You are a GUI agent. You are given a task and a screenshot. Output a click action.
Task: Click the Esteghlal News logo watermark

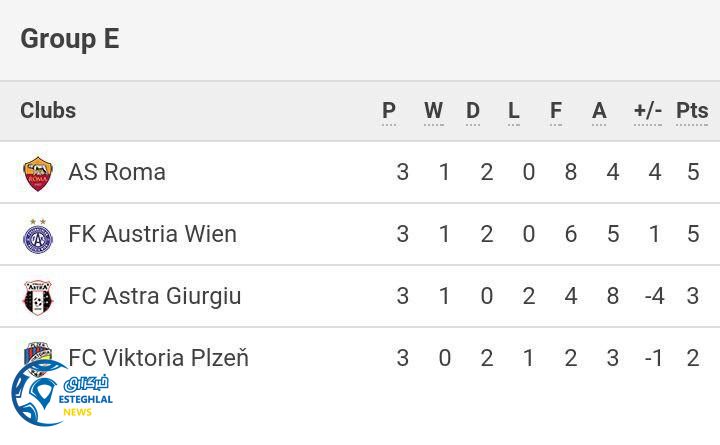pos(60,393)
